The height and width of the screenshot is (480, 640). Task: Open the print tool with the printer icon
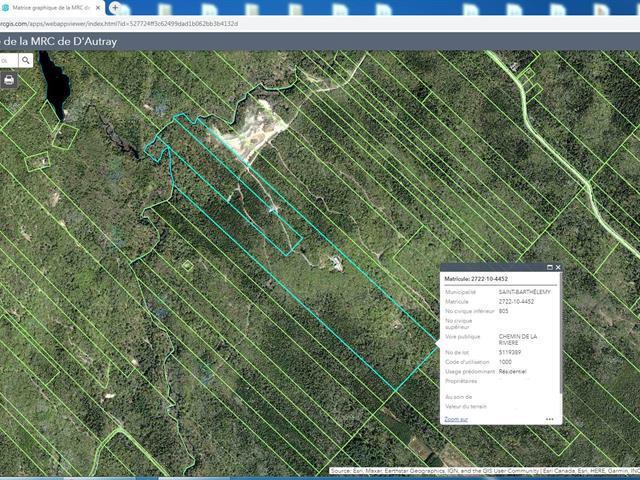(x=8, y=80)
